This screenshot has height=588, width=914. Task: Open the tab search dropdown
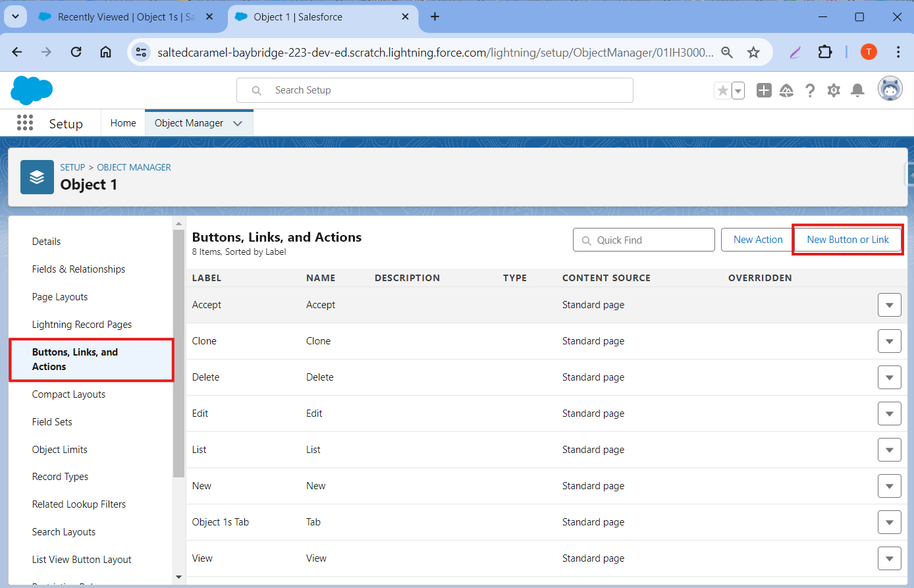[15, 16]
